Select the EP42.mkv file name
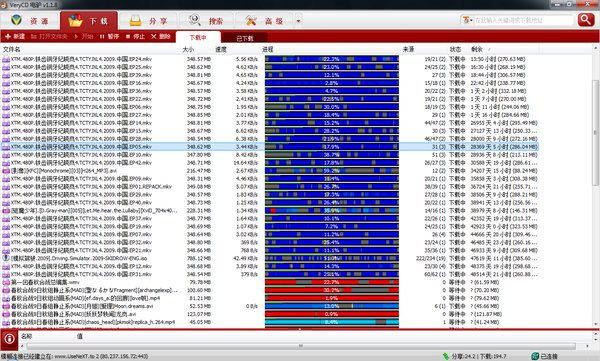The height and width of the screenshot is (361, 600). click(81, 163)
